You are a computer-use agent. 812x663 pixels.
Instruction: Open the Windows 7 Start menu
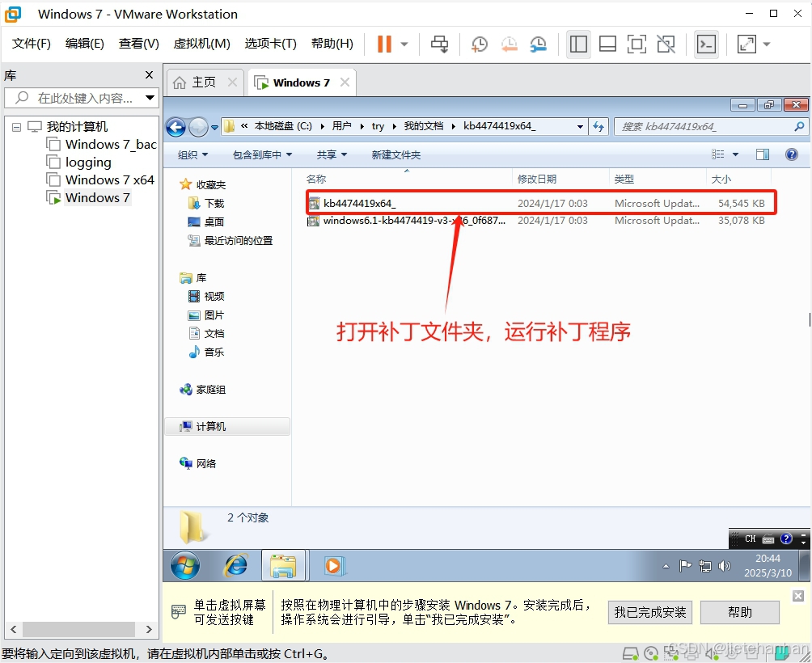pos(185,565)
